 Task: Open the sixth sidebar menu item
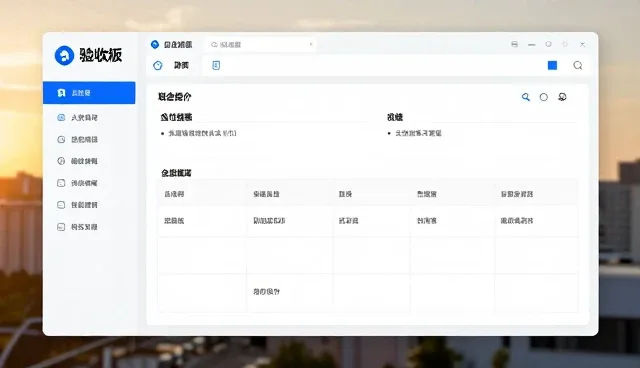pos(78,205)
